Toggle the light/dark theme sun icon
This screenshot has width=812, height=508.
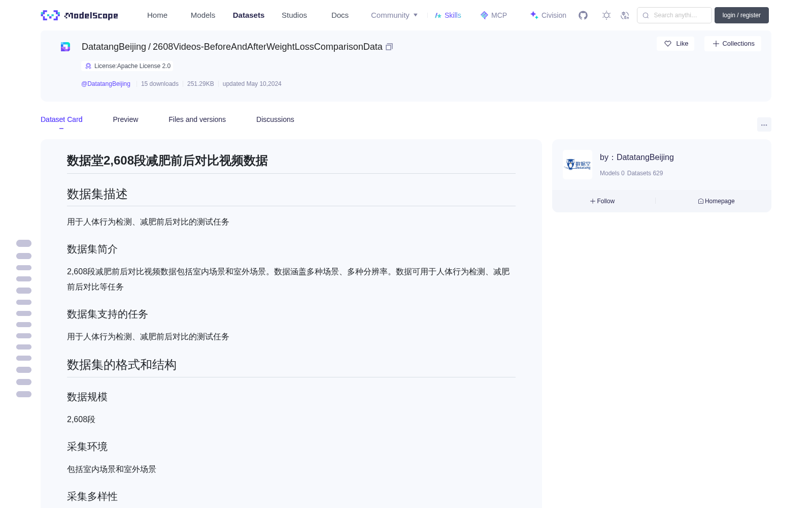[606, 15]
